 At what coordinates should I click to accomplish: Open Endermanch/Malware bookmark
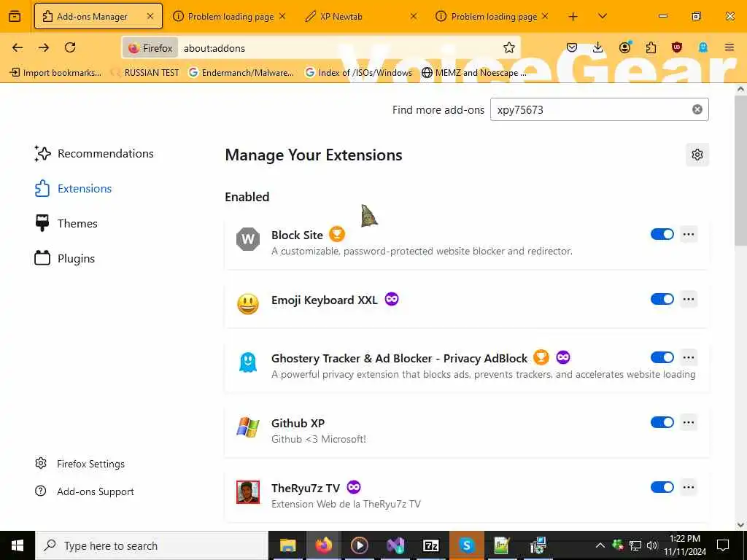(241, 73)
